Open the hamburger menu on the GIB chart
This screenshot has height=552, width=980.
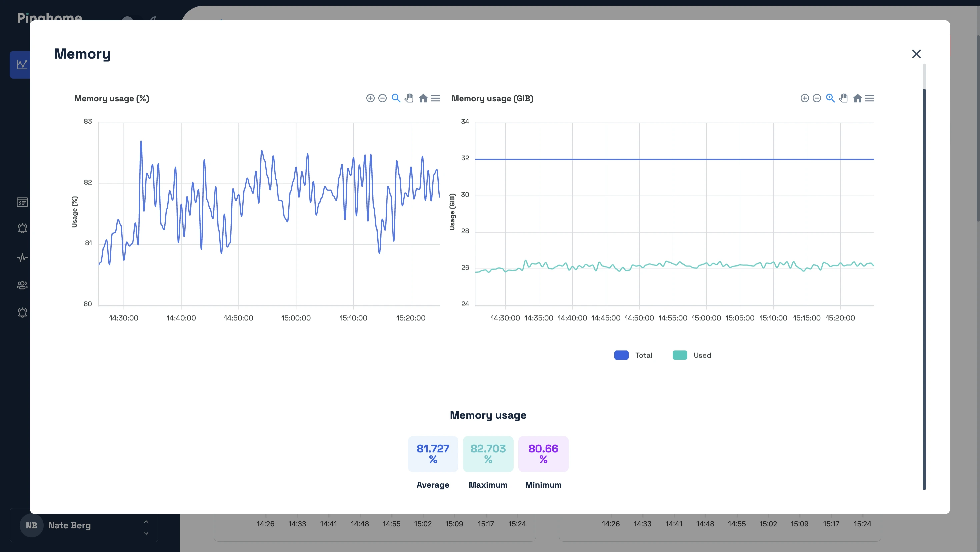click(x=870, y=98)
